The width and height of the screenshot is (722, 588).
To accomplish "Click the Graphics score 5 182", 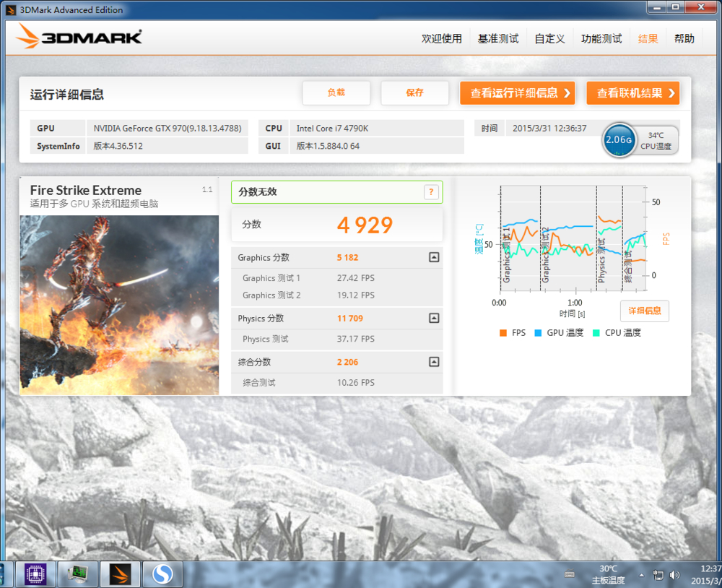I will coord(347,258).
